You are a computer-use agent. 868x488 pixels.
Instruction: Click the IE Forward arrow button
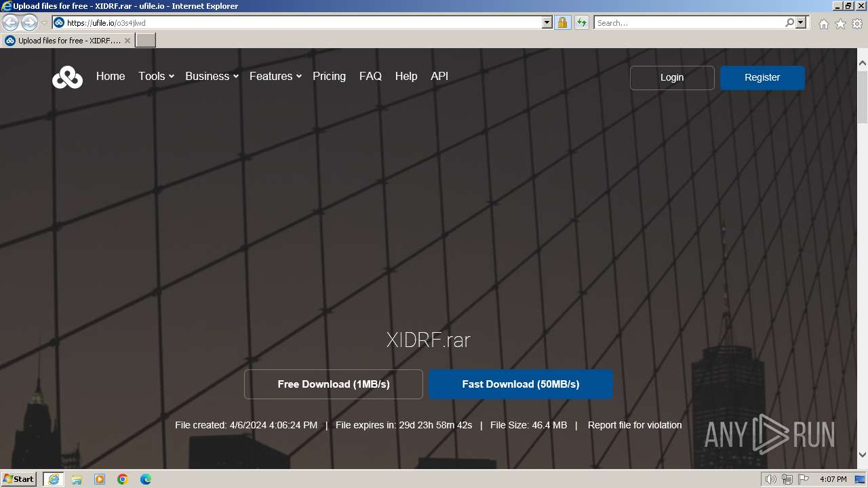coord(29,22)
